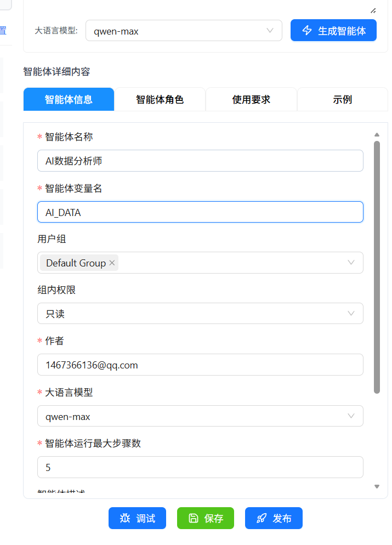
Task: Click the top 大语言模型: label
Action: tap(56, 31)
